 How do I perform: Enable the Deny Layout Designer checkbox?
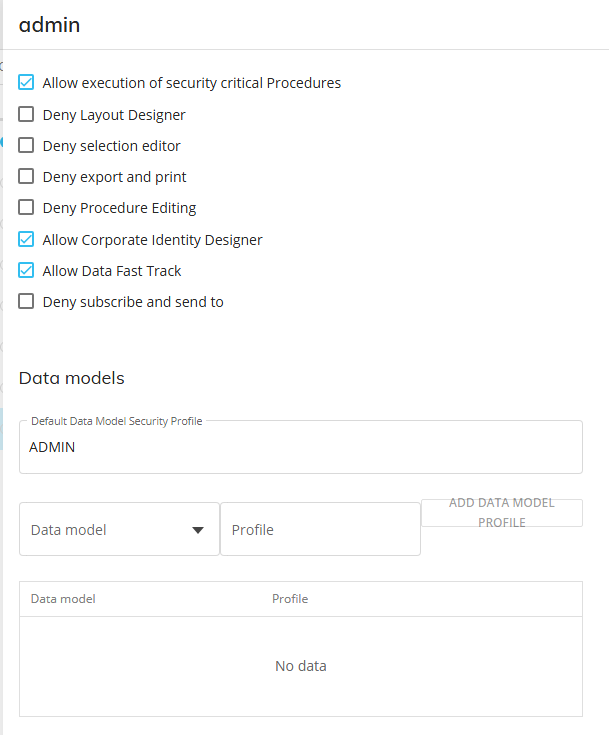[x=27, y=115]
